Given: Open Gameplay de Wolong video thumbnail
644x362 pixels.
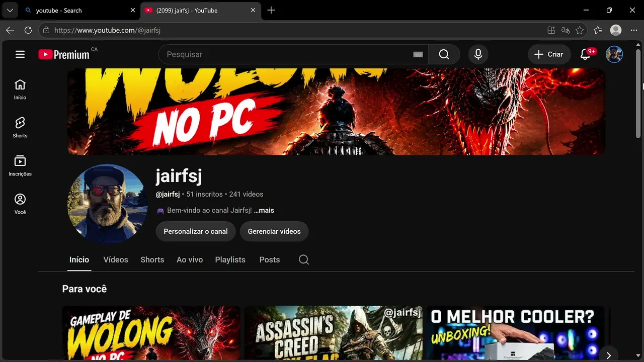Looking at the screenshot, I should (151, 334).
